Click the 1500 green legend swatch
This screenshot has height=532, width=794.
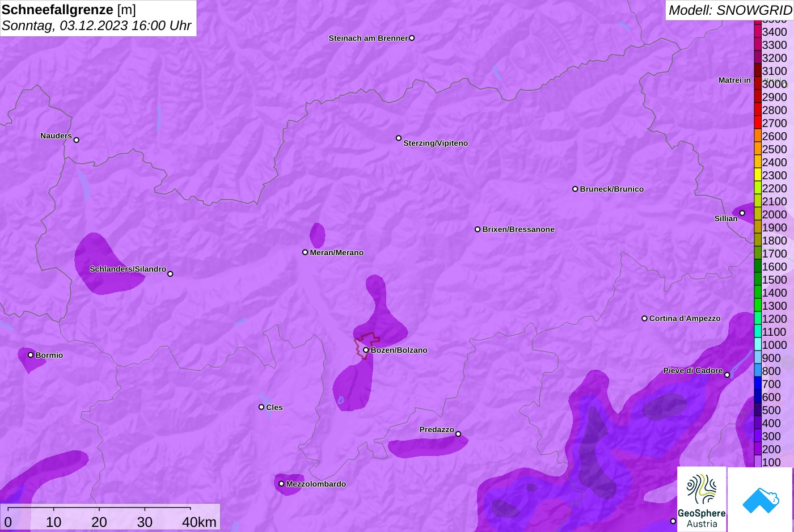point(758,280)
